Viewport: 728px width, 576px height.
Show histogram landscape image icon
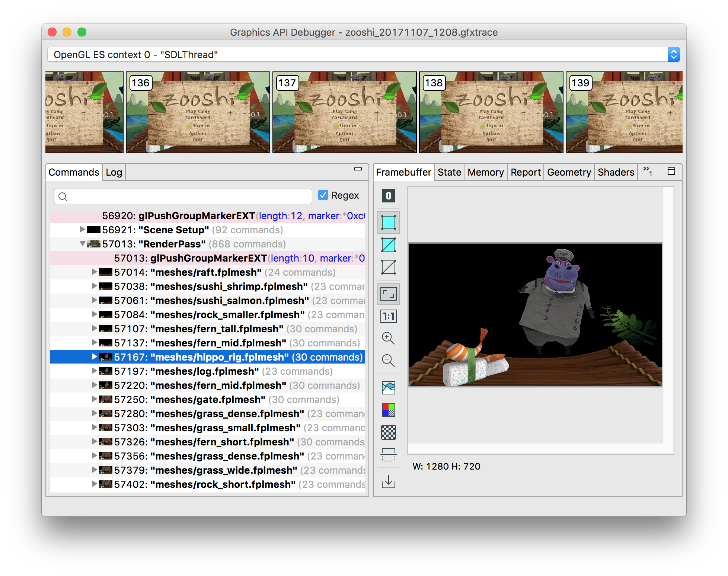[x=388, y=388]
